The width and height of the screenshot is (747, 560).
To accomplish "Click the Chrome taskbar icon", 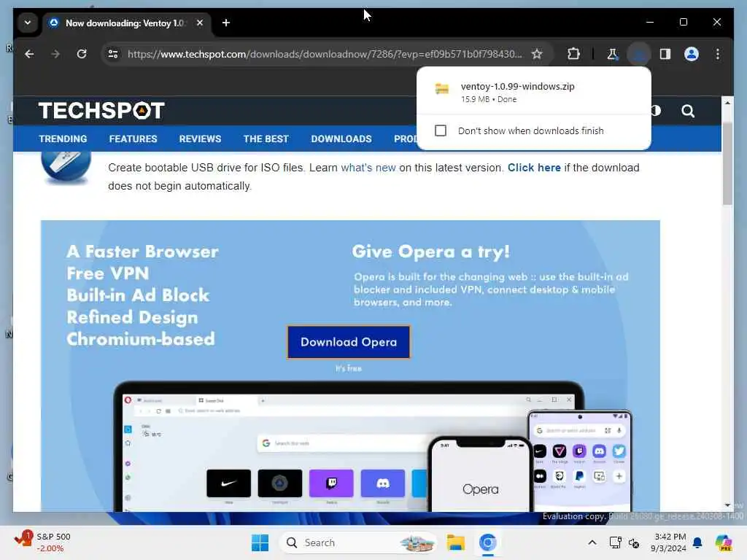I will click(488, 542).
